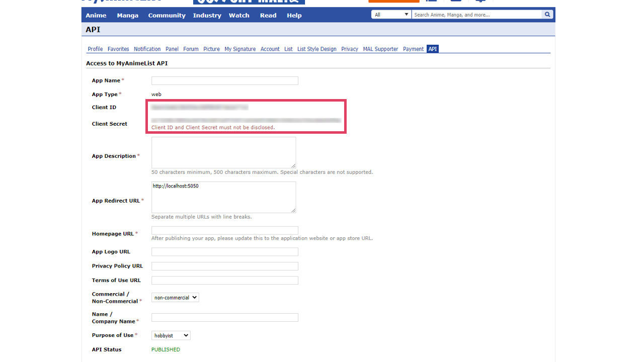The image size is (644, 362).
Task: Switch to the Privacy tab
Action: point(350,49)
